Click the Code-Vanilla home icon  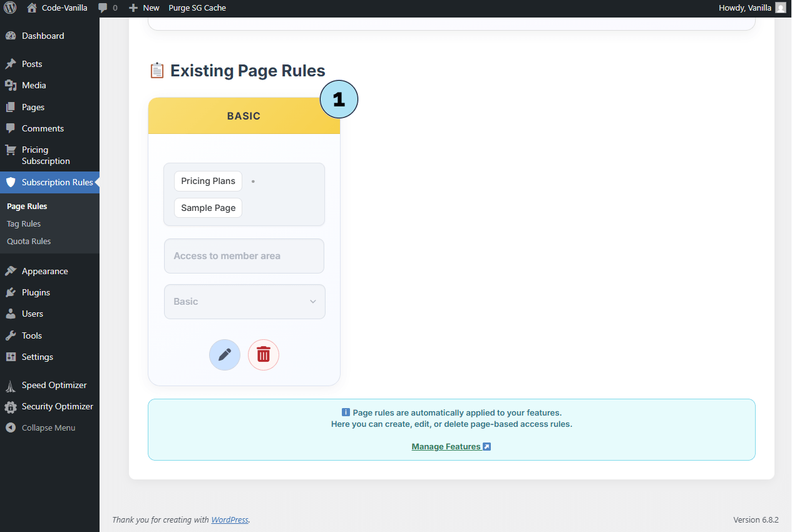coord(32,8)
